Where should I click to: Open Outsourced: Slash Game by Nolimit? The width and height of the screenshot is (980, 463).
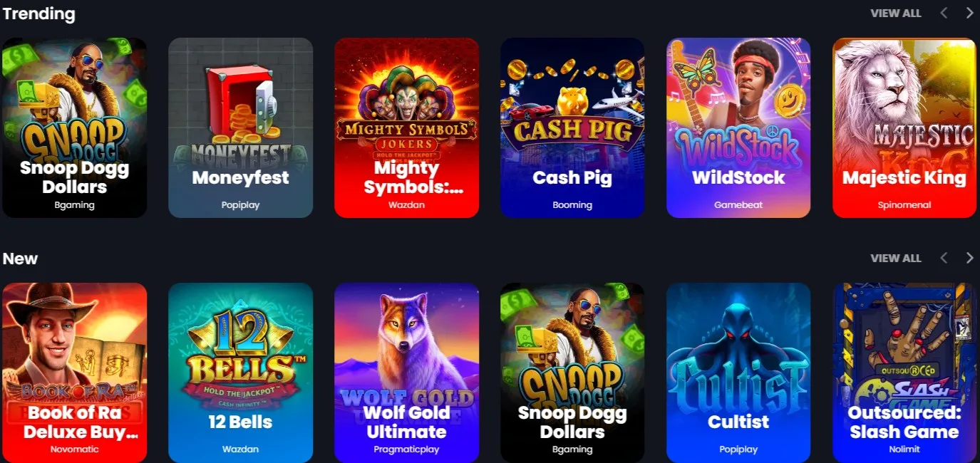pos(904,373)
